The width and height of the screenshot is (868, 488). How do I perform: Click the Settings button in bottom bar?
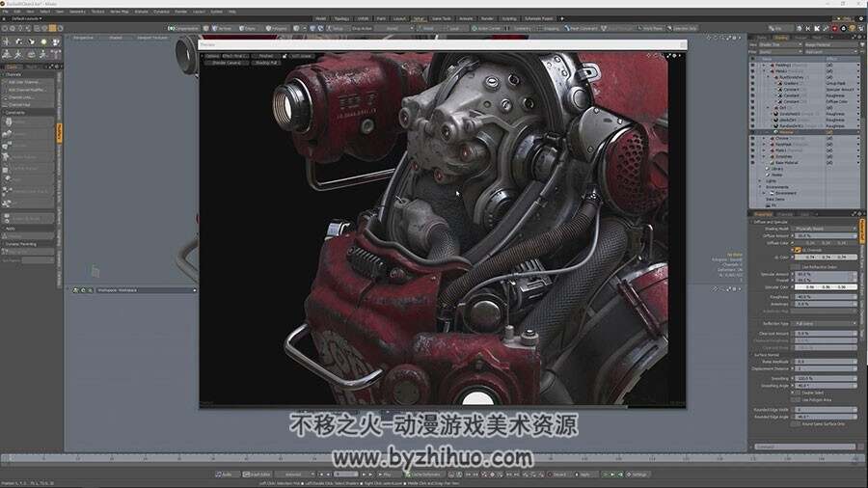coord(638,474)
